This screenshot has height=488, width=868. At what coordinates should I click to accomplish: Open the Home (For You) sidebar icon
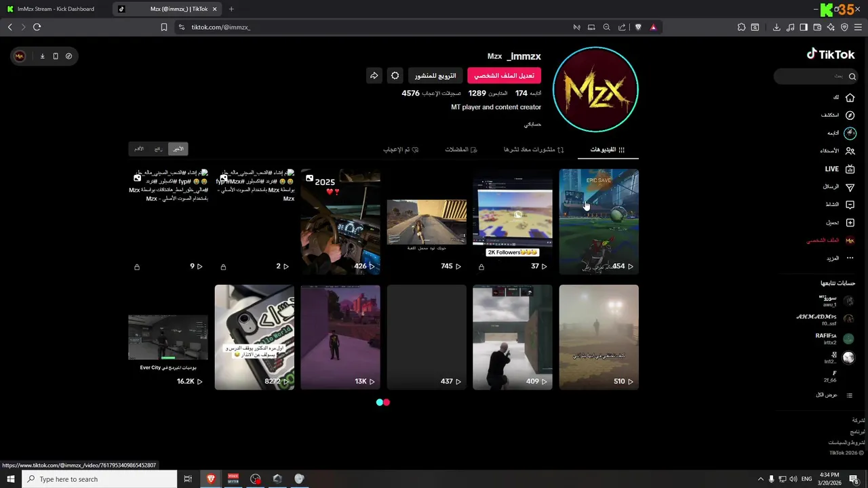tap(850, 98)
